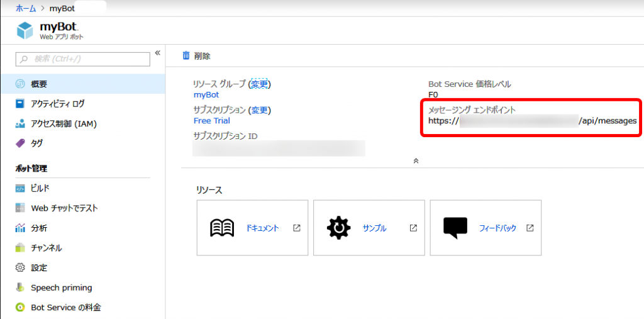644x319 pixels.
Task: Click the 削除 toolbar label
Action: [203, 56]
